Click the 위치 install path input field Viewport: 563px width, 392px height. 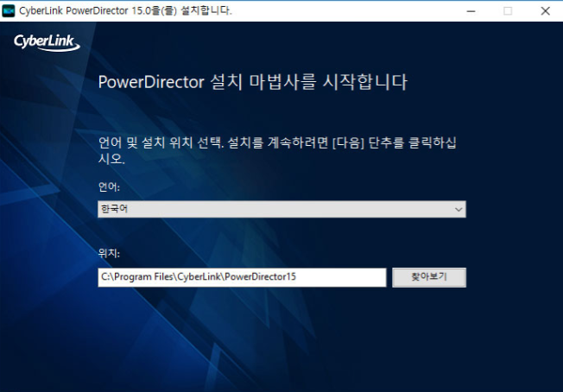[242, 277]
